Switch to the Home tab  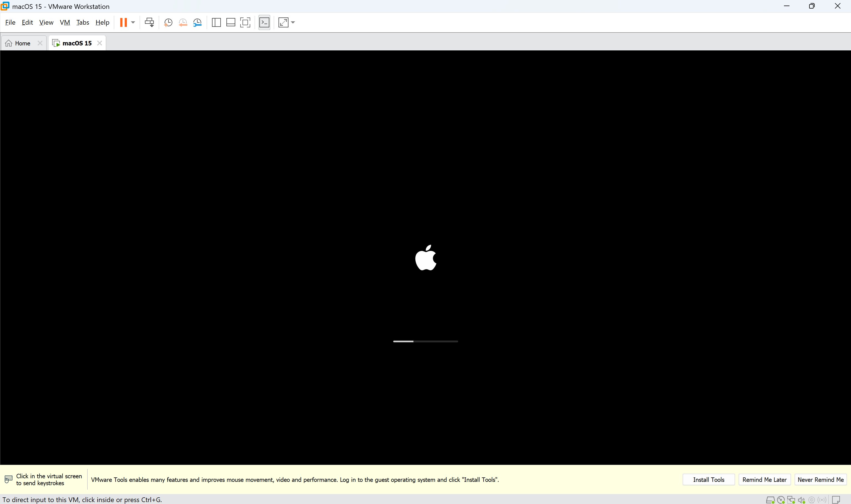(x=22, y=43)
